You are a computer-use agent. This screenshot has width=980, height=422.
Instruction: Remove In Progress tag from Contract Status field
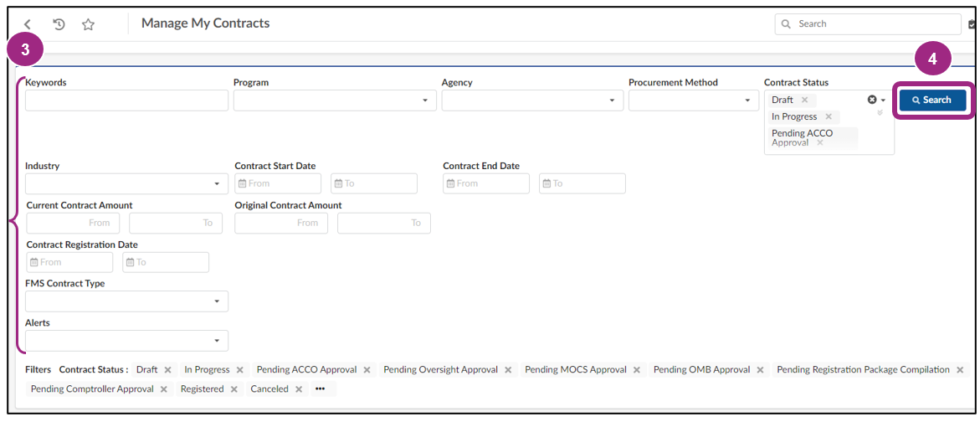829,117
